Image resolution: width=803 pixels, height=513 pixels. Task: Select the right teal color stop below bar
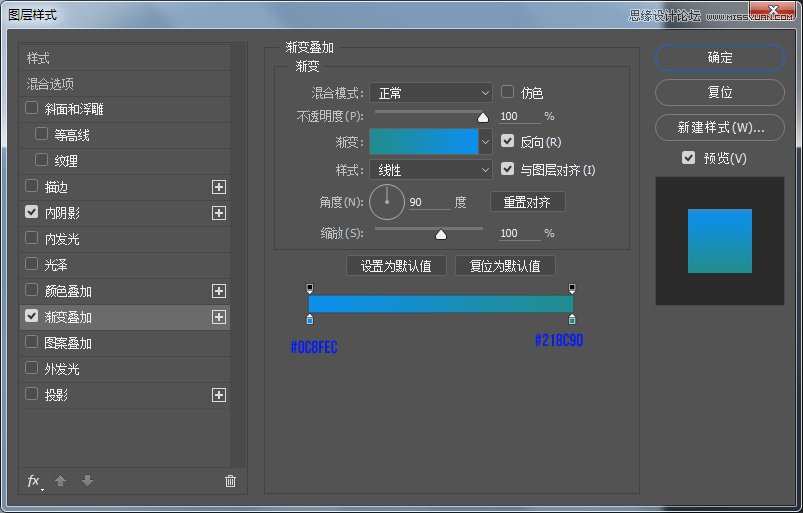tap(572, 319)
